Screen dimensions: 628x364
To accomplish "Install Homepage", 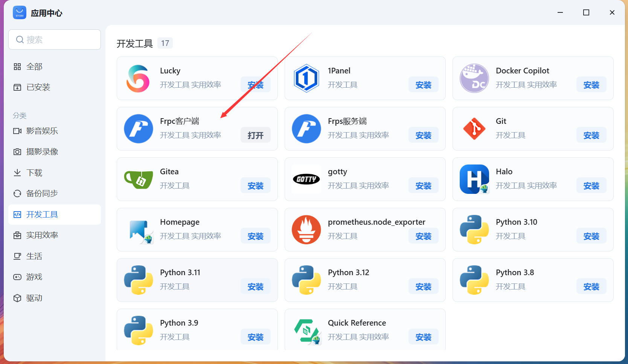I will pyautogui.click(x=256, y=236).
